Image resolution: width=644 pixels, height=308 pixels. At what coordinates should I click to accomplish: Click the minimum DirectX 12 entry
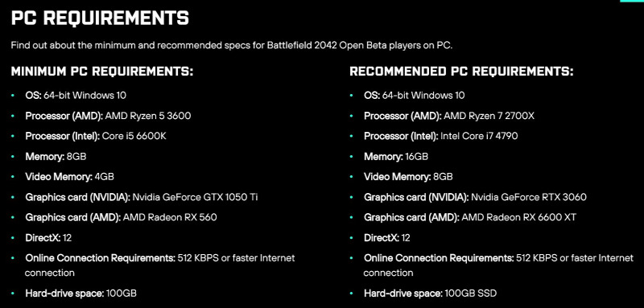click(48, 238)
